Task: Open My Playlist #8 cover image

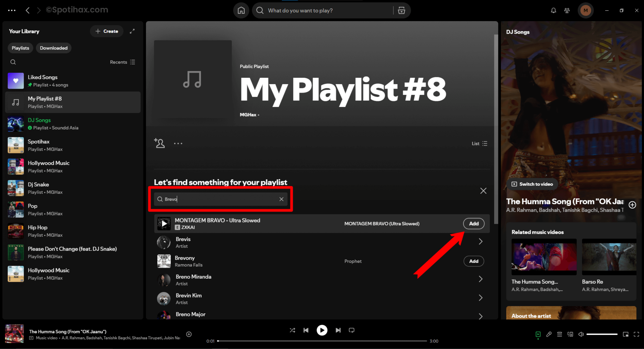Action: coord(193,79)
